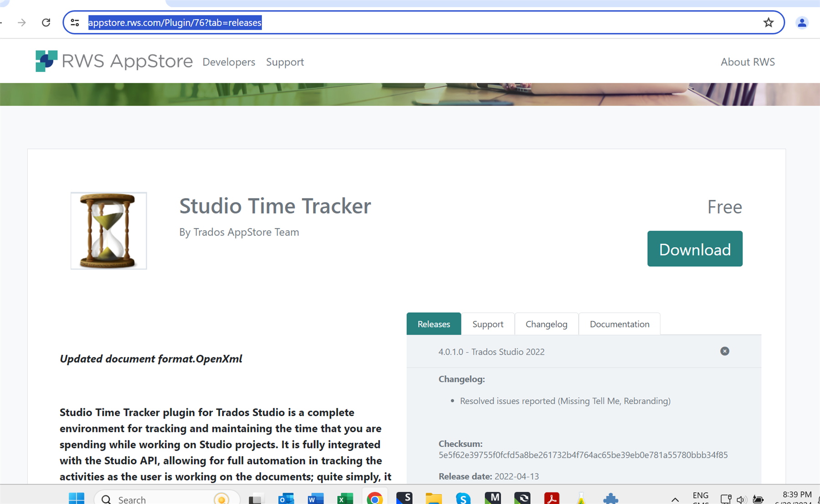This screenshot has height=504, width=820.
Task: Click the Release date 2022-04-13 text
Action: [488, 476]
